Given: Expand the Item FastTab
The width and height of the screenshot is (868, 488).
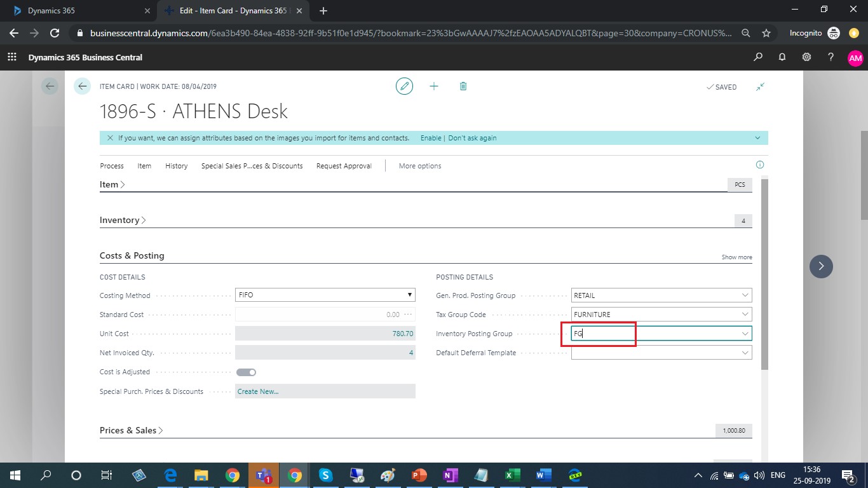Looking at the screenshot, I should tap(112, 184).
